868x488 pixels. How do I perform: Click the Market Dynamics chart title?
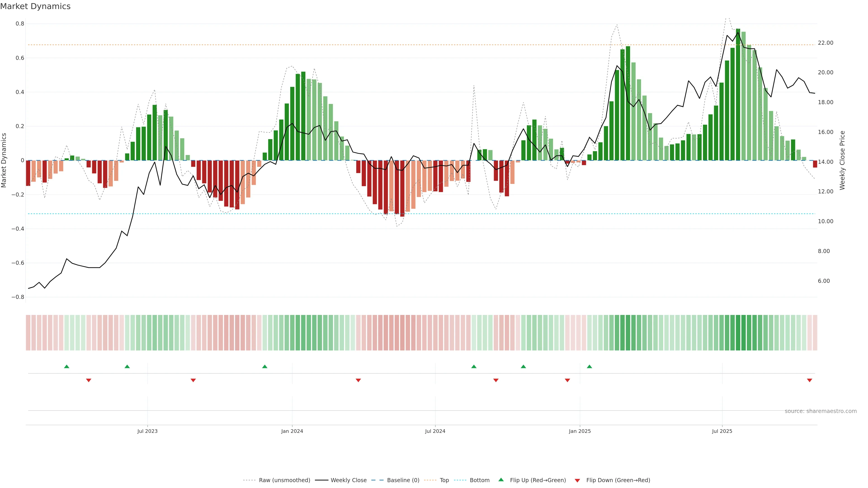[35, 6]
